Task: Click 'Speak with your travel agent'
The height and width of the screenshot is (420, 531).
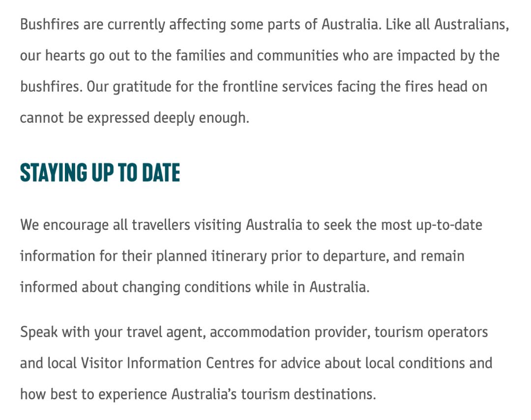Action: click(112, 332)
